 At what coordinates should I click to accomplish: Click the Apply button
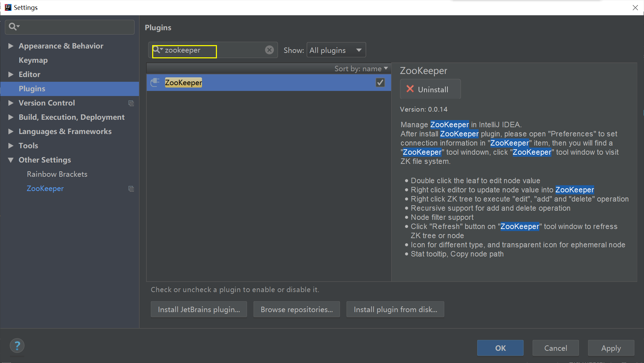611,348
